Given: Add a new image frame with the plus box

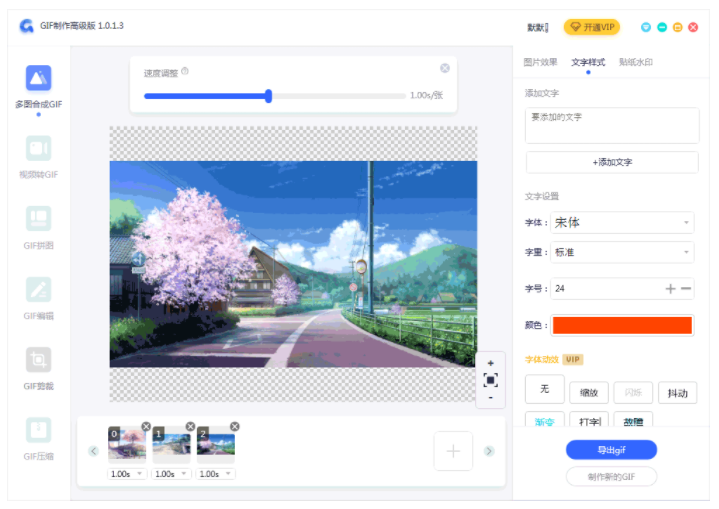Looking at the screenshot, I should pyautogui.click(x=453, y=451).
